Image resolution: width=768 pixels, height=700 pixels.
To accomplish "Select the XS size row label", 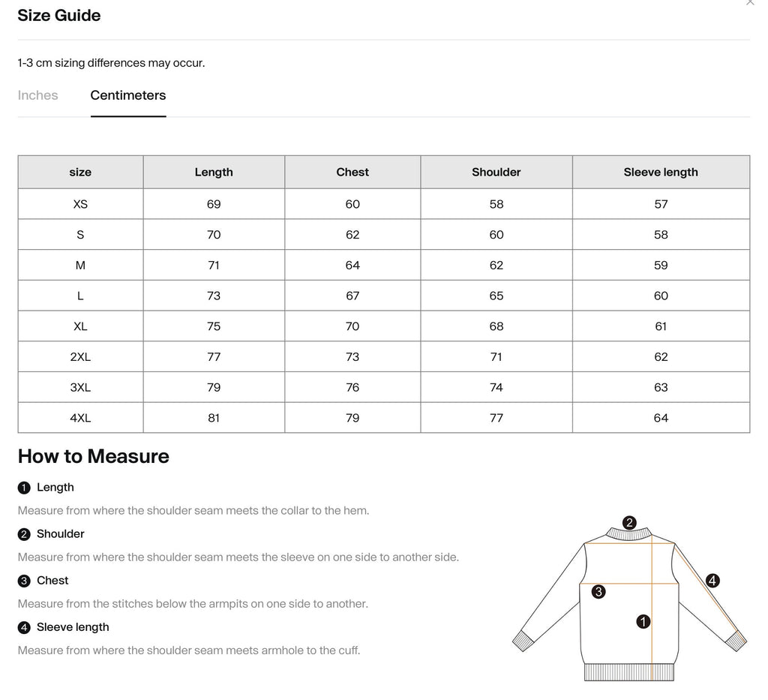I will tap(80, 204).
